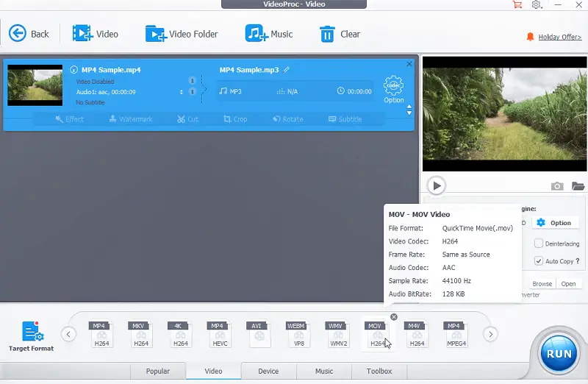Expand the audio track selector arrows
Viewport: 588px width, 384px height.
click(x=182, y=92)
